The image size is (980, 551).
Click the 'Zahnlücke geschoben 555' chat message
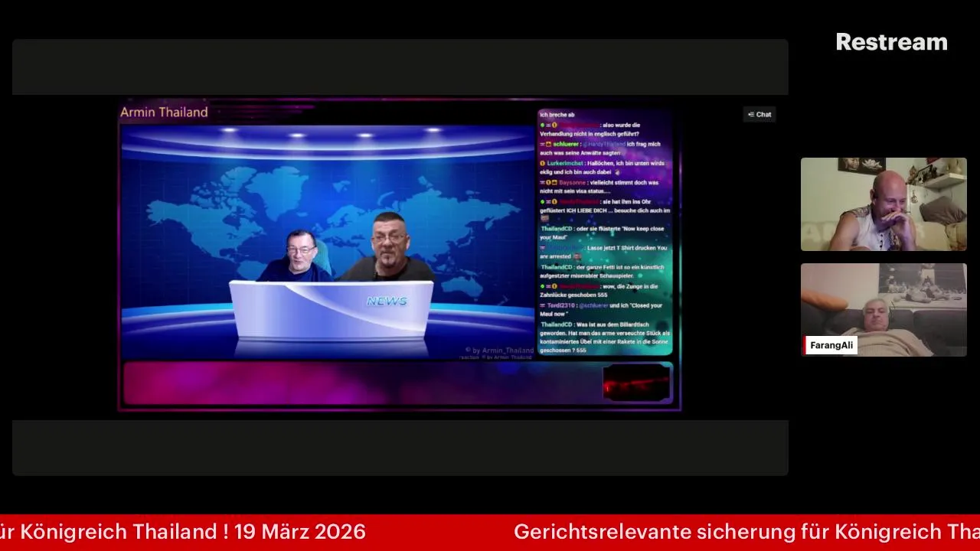click(x=599, y=291)
